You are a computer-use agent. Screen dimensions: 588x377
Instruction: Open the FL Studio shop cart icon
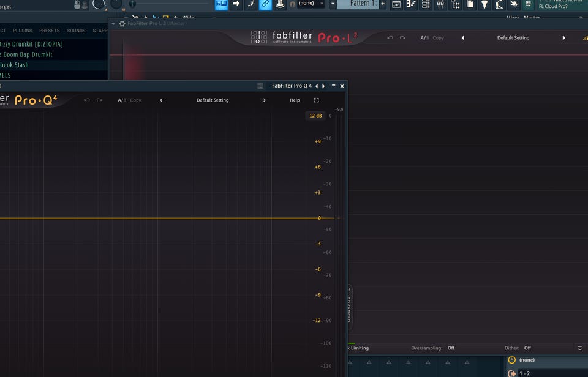pos(529,4)
